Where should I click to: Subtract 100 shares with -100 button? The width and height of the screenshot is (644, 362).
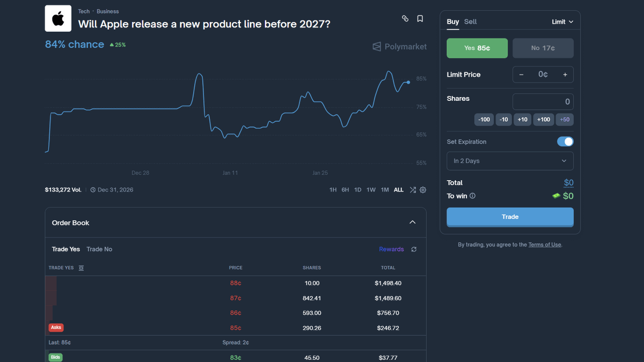(x=484, y=120)
